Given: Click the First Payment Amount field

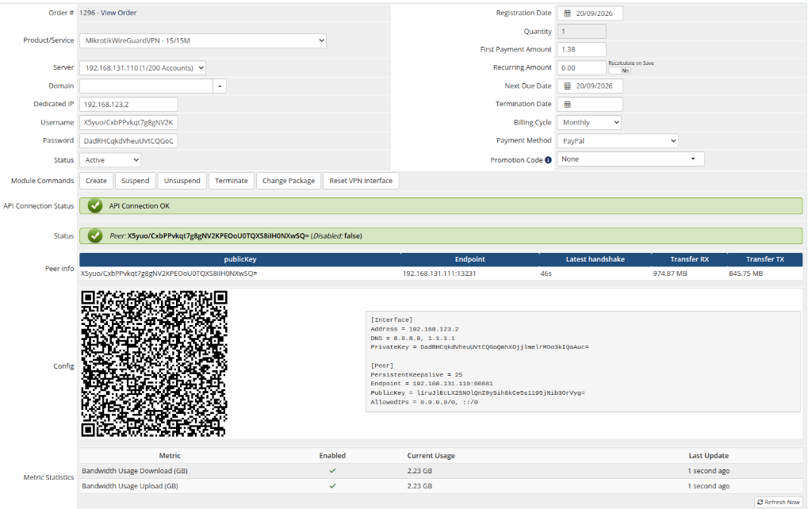Looking at the screenshot, I should pos(581,50).
